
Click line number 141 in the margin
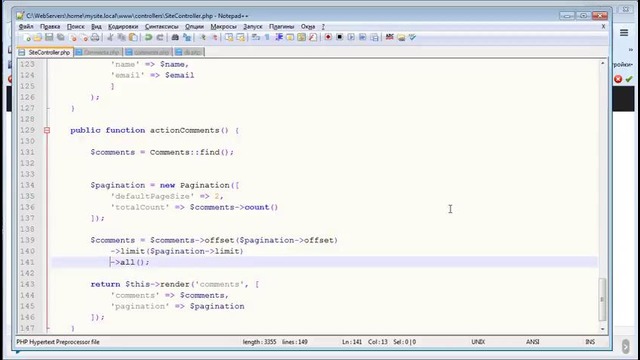pos(27,262)
